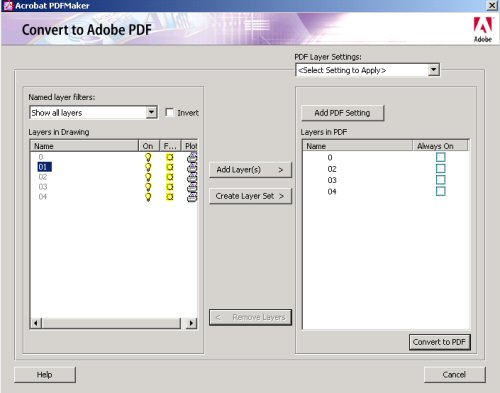The width and height of the screenshot is (500, 393).
Task: Toggle the On lightbulb for layer 0
Action: coord(148,157)
